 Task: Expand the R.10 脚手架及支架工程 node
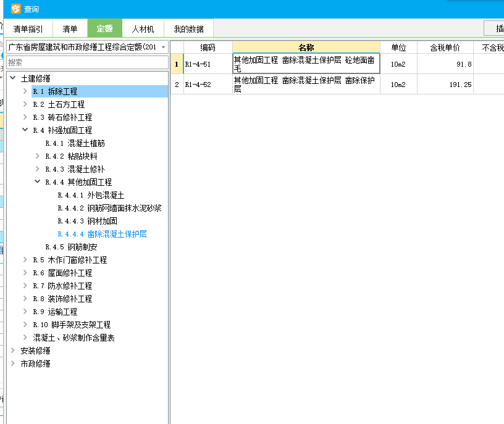click(x=25, y=325)
